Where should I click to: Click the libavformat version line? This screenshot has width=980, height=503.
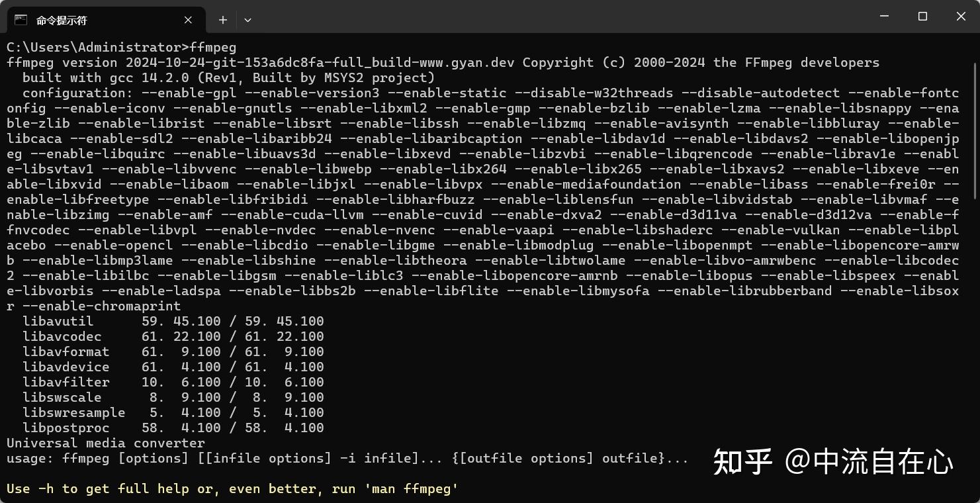173,351
